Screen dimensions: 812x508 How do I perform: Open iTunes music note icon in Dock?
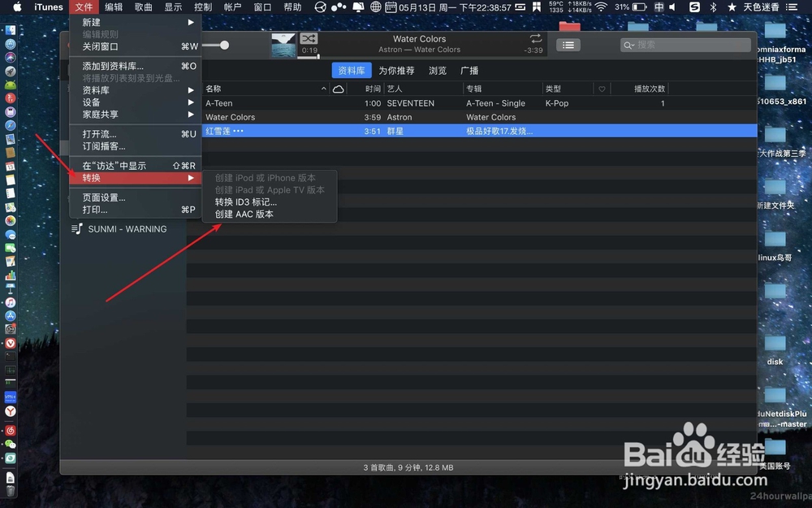coord(11,302)
